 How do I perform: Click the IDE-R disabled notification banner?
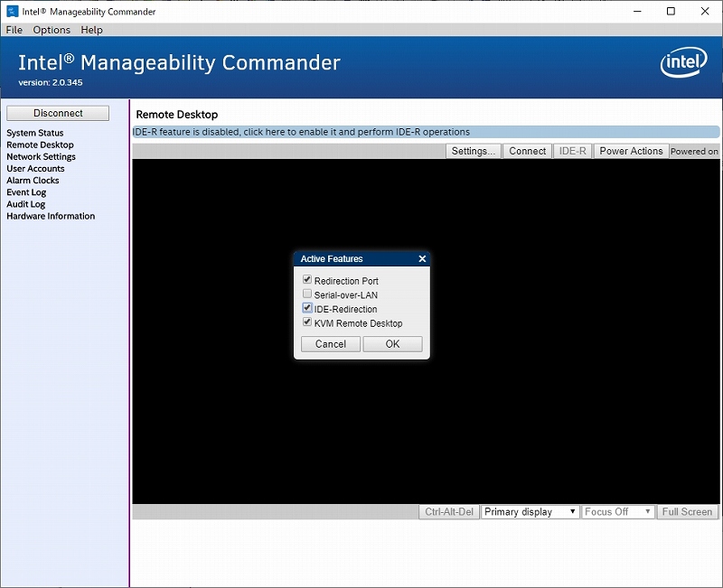[426, 132]
